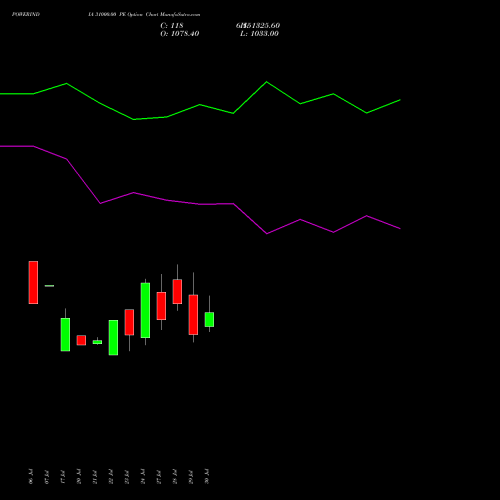Click the C: 118 close value
The height and width of the screenshot is (500, 500).
tap(172, 25)
